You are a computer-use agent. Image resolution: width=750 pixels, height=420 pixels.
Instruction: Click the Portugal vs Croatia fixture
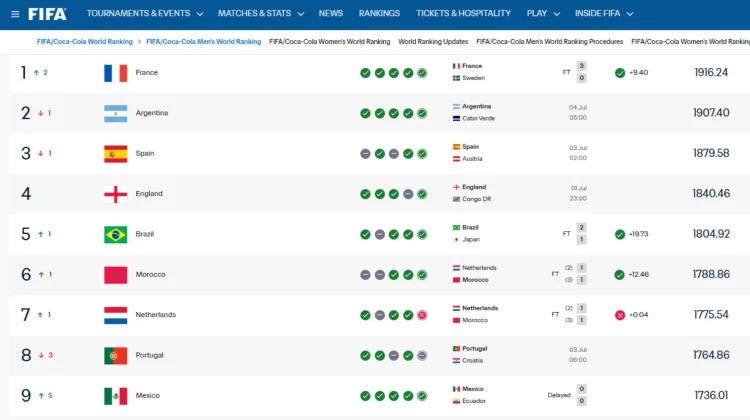pyautogui.click(x=519, y=354)
